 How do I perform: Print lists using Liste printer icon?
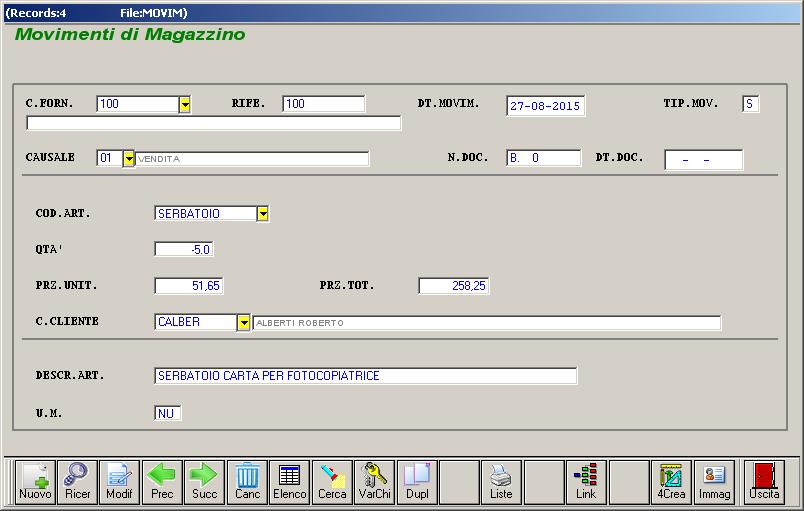pos(501,482)
